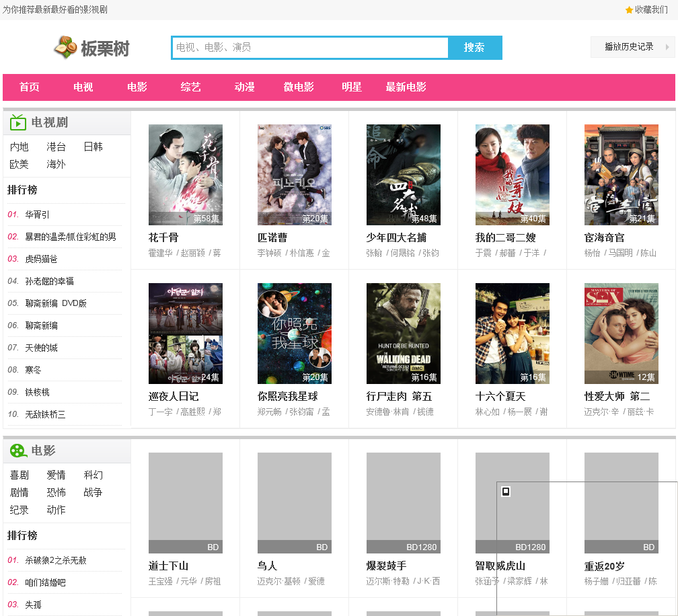
Task: Open the 十六个夏天 poster thumbnail
Action: [513, 334]
